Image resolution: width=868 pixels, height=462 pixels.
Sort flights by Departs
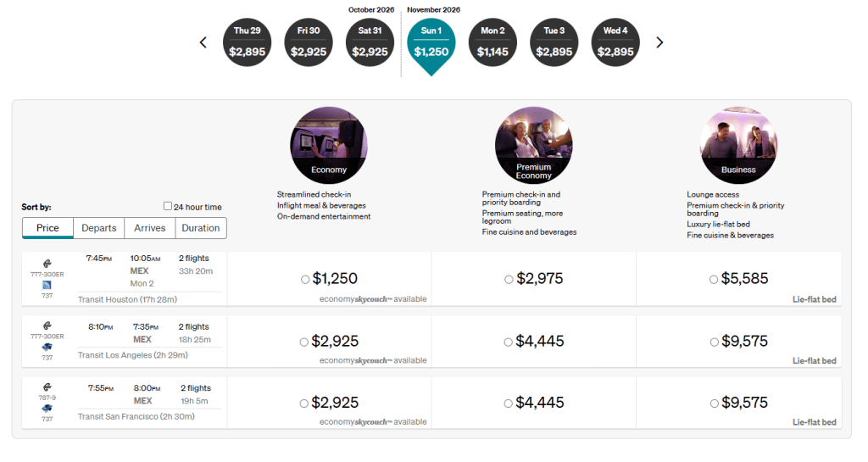click(99, 228)
